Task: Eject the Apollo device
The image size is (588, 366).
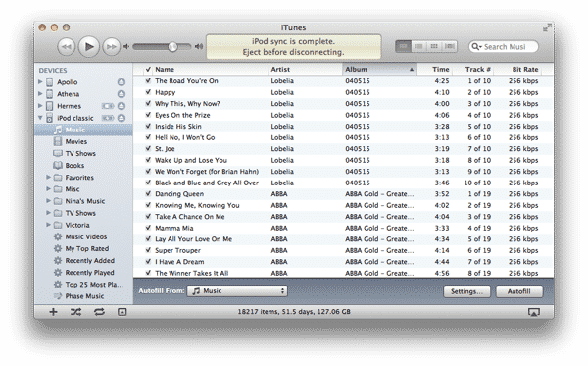Action: point(122,82)
